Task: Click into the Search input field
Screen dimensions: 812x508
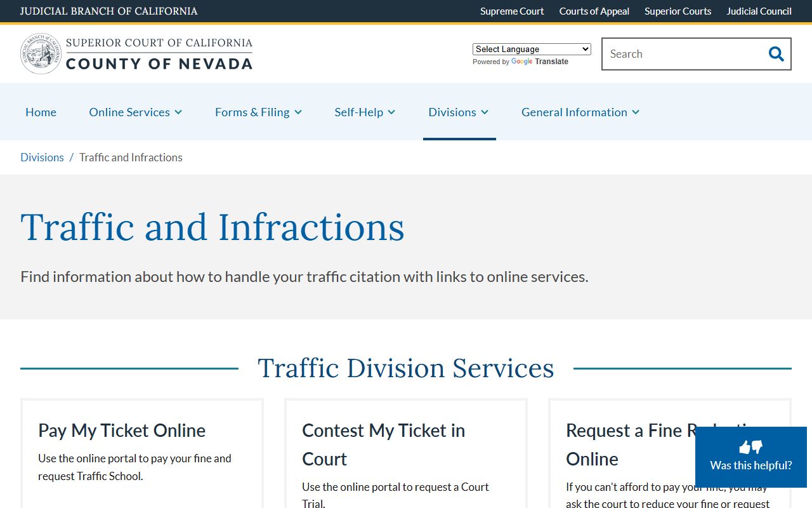Action: tap(683, 54)
